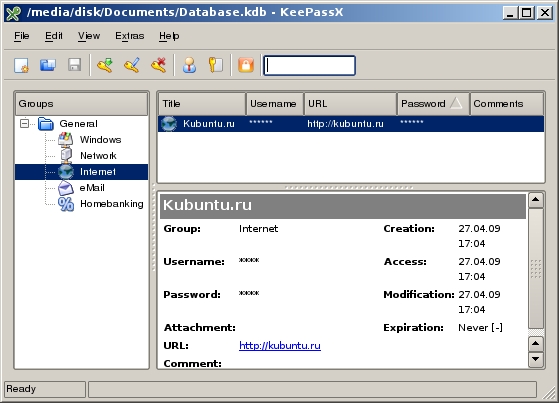Image resolution: width=559 pixels, height=403 pixels.
Task: Lock workspace with orange padlock icon
Action: [246, 65]
